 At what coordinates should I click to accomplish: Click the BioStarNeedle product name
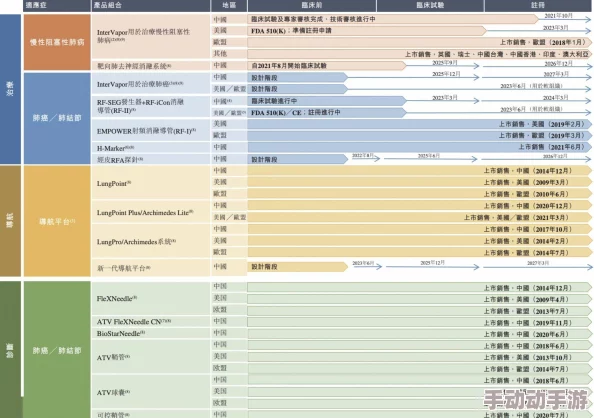pos(121,333)
